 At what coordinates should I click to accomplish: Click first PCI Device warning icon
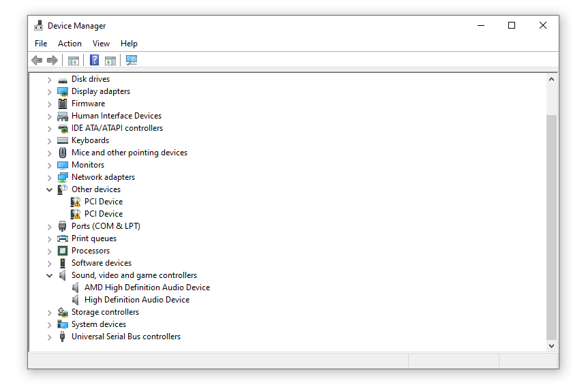[x=76, y=202]
